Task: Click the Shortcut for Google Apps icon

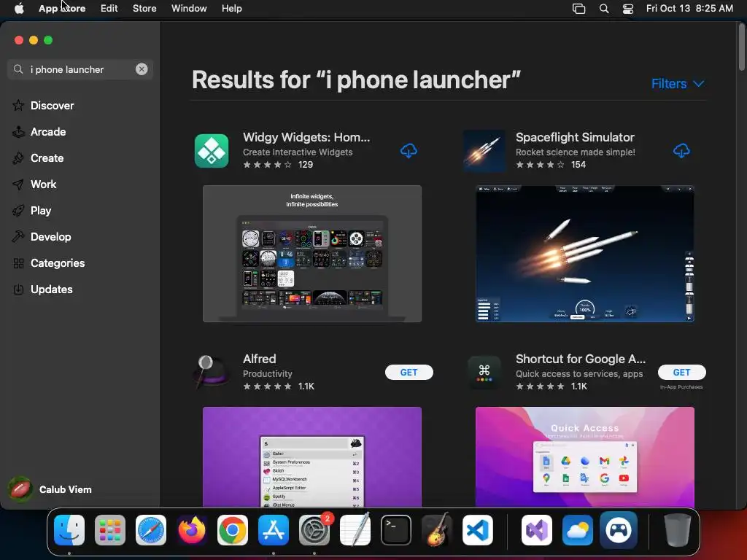Action: [x=484, y=373]
